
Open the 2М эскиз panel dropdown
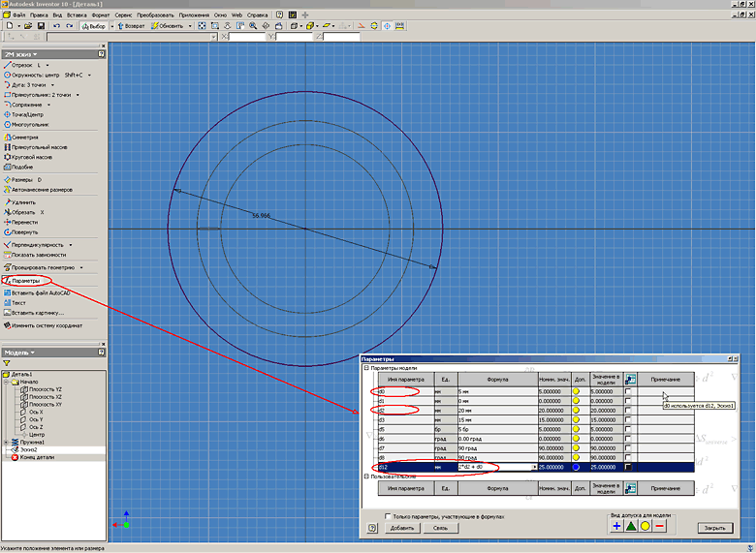[x=35, y=54]
